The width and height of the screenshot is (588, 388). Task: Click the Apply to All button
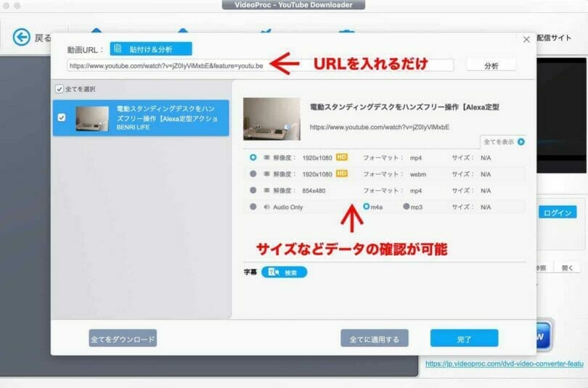[x=375, y=339]
